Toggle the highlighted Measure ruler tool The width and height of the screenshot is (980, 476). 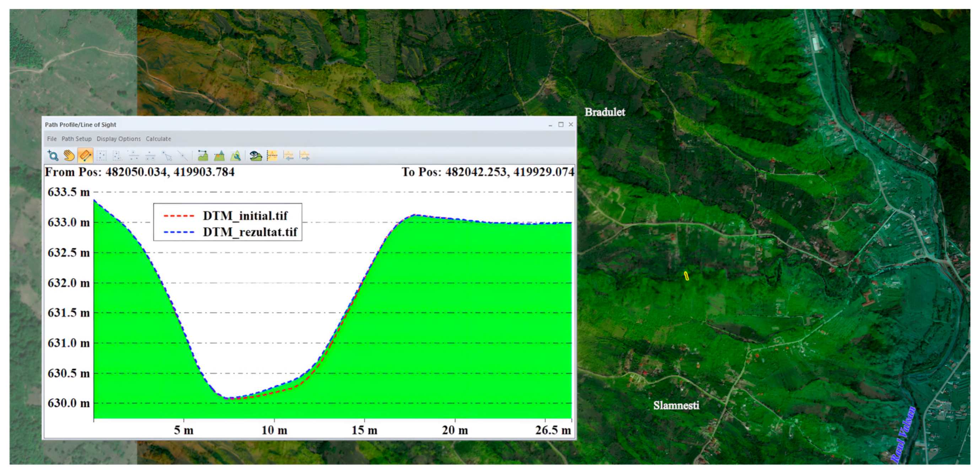click(x=85, y=156)
